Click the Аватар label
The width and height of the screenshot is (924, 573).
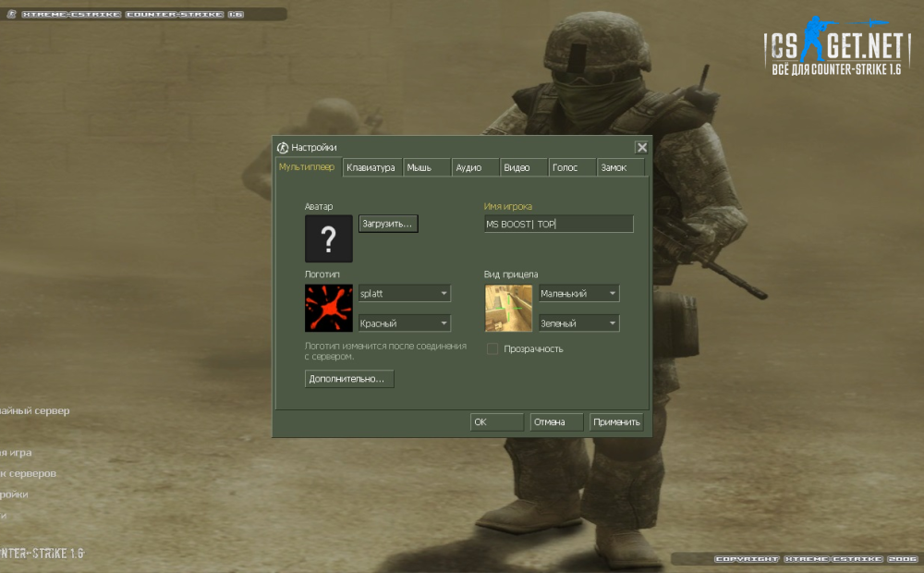click(x=319, y=206)
